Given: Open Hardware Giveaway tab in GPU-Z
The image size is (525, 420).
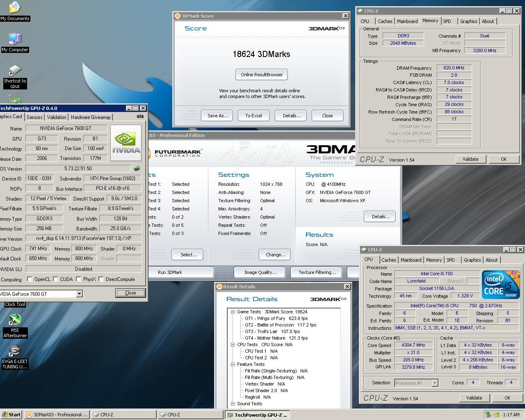Looking at the screenshot, I should coord(91,117).
